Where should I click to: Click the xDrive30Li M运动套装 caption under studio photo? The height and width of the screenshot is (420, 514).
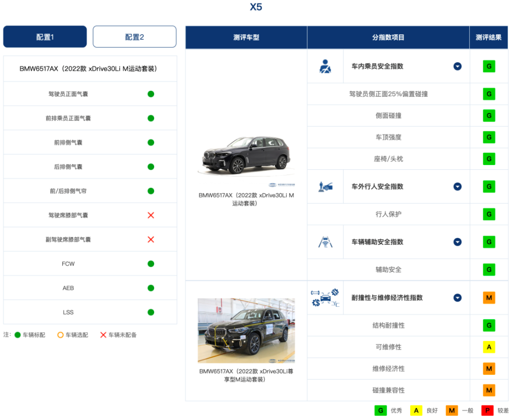pos(246,199)
